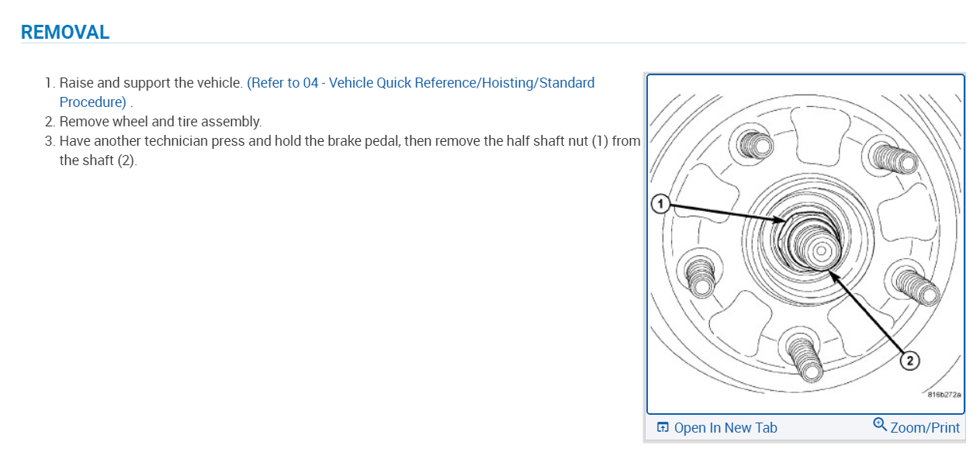Click callout number 1 in the diagram
The image size is (980, 452).
(x=660, y=203)
